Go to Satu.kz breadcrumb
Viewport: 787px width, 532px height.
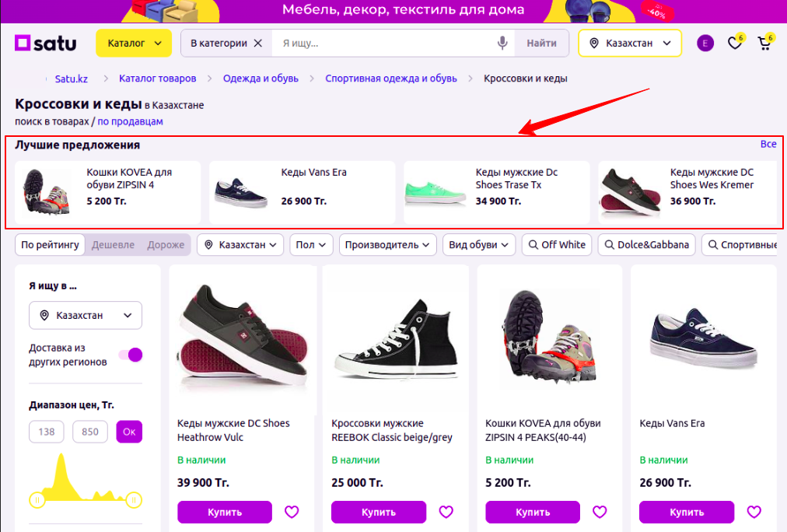(x=72, y=79)
